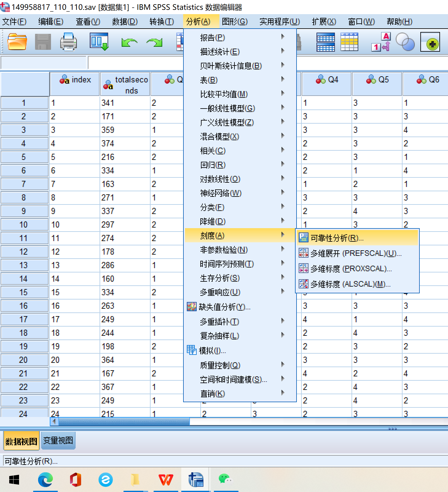Expand the Reports (报告) submenu
This screenshot has height=492, width=448.
pos(240,38)
